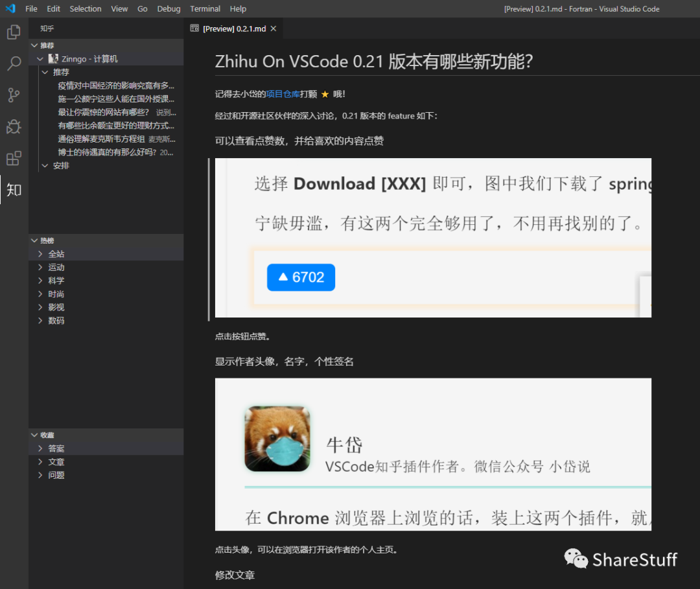Open the 博士的待遇真的有那么好吗 item
Image resolution: width=700 pixels, height=589 pixels.
coord(106,152)
